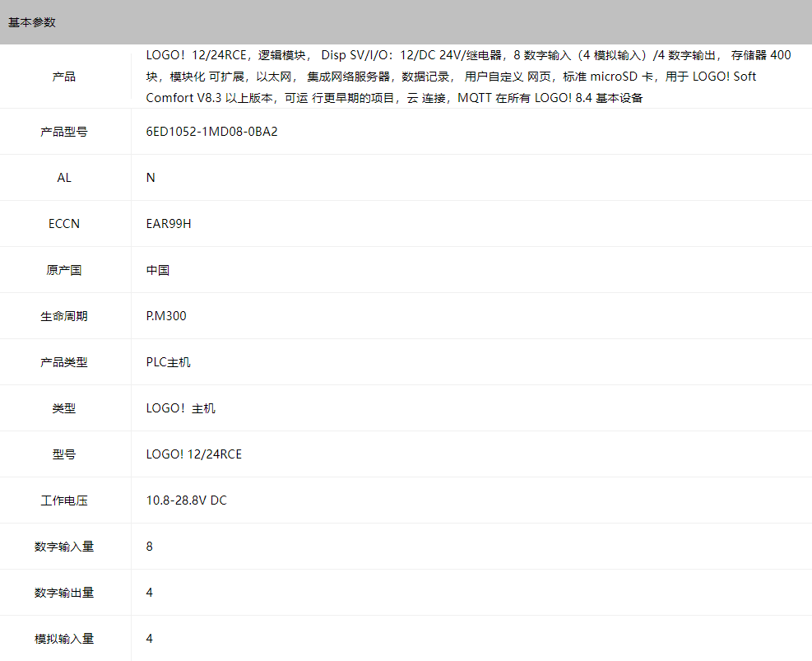
Task: Click the LOGO! 12/24RCE product description text
Action: pos(468,77)
